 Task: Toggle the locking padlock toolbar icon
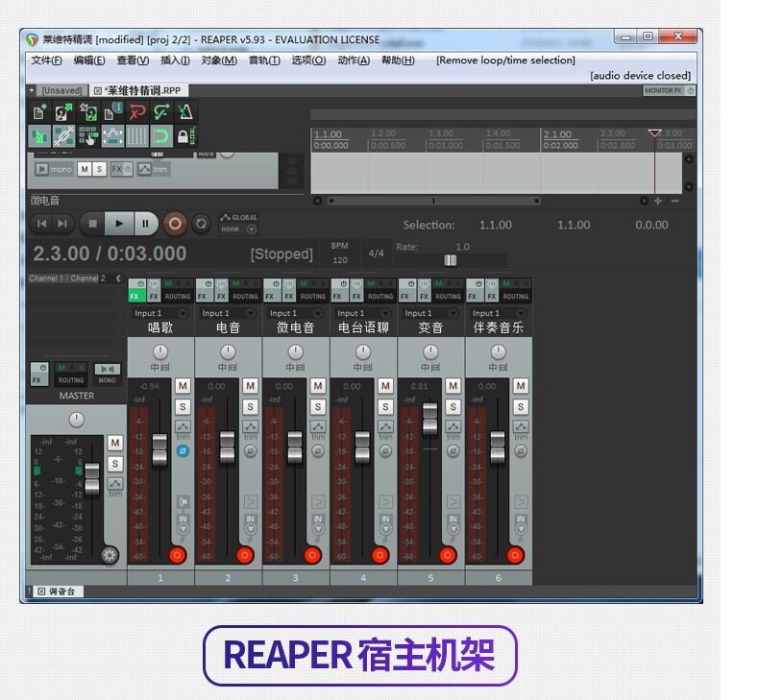click(185, 136)
